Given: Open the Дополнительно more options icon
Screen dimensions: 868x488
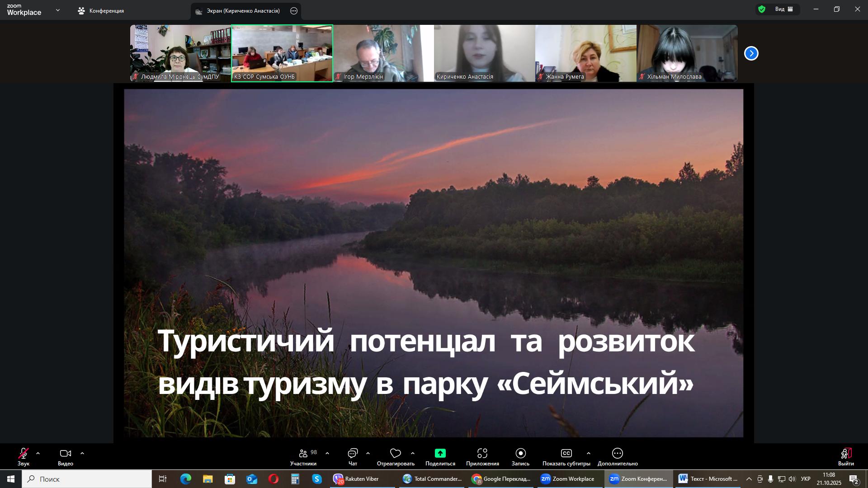Looking at the screenshot, I should [618, 454].
